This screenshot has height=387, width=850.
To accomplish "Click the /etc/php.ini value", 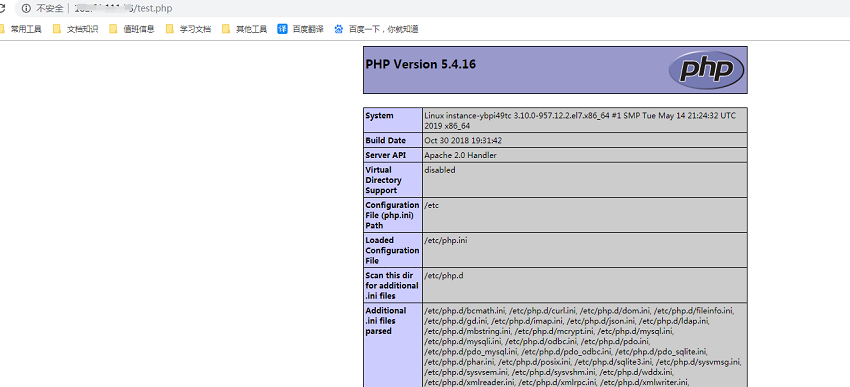I will point(446,240).
